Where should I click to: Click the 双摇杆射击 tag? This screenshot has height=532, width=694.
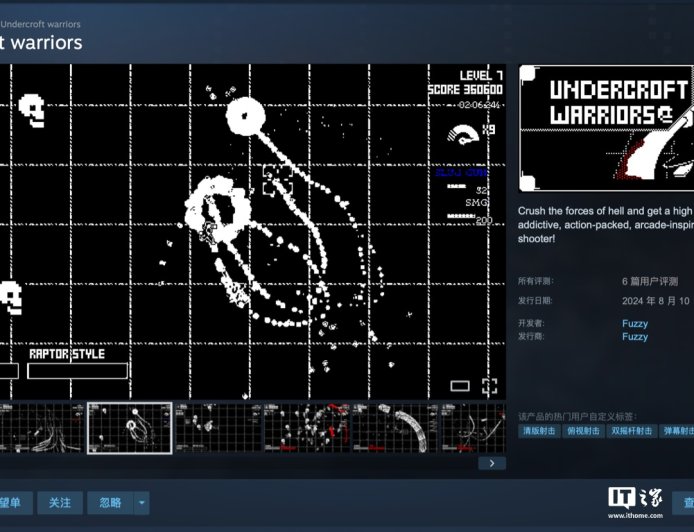click(x=632, y=431)
